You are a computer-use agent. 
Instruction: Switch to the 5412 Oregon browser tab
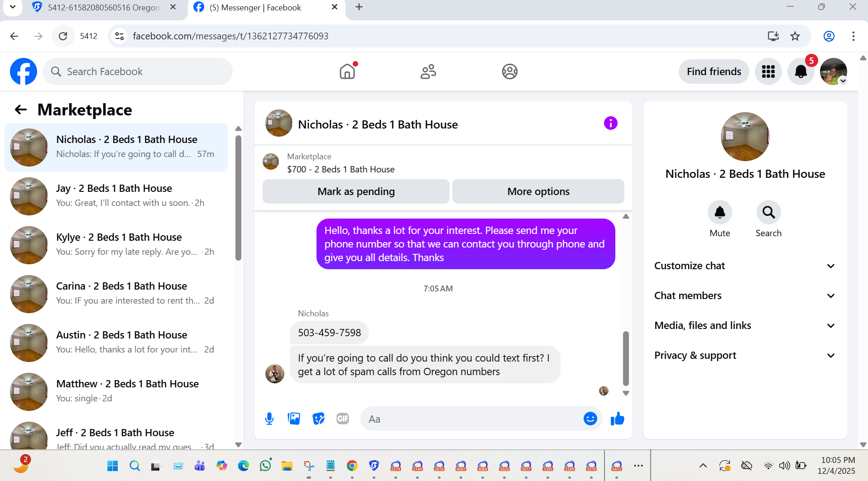coord(104,8)
